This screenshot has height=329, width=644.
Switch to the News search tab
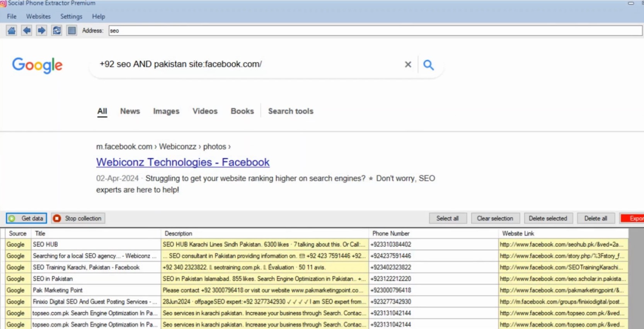(x=130, y=111)
